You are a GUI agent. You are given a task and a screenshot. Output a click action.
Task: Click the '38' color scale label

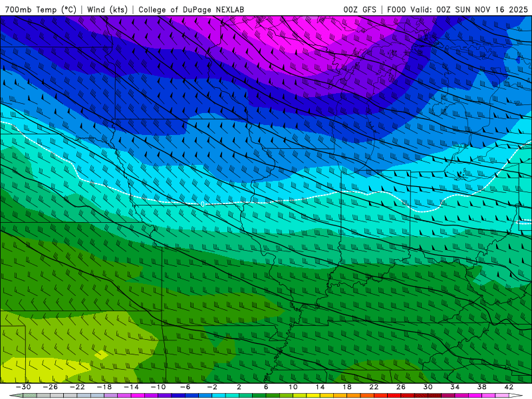click(481, 387)
